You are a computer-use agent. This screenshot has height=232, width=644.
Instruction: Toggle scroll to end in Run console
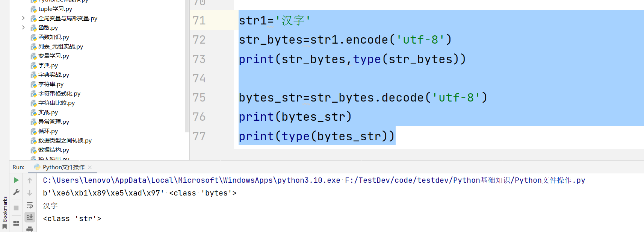[x=30, y=217]
